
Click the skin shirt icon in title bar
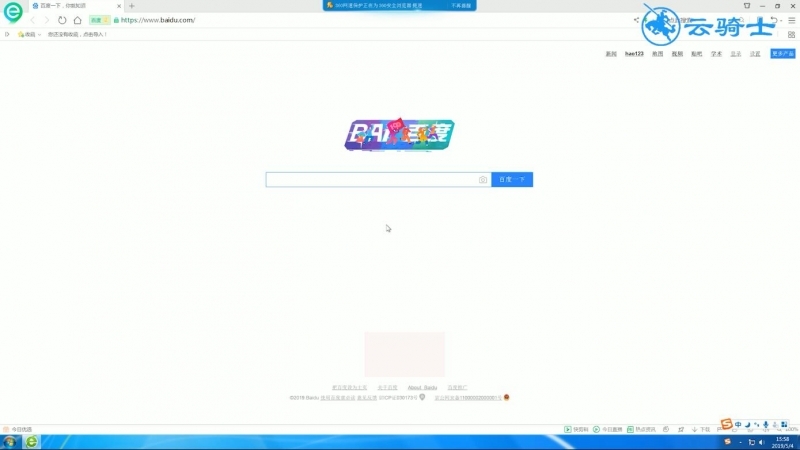(747, 6)
